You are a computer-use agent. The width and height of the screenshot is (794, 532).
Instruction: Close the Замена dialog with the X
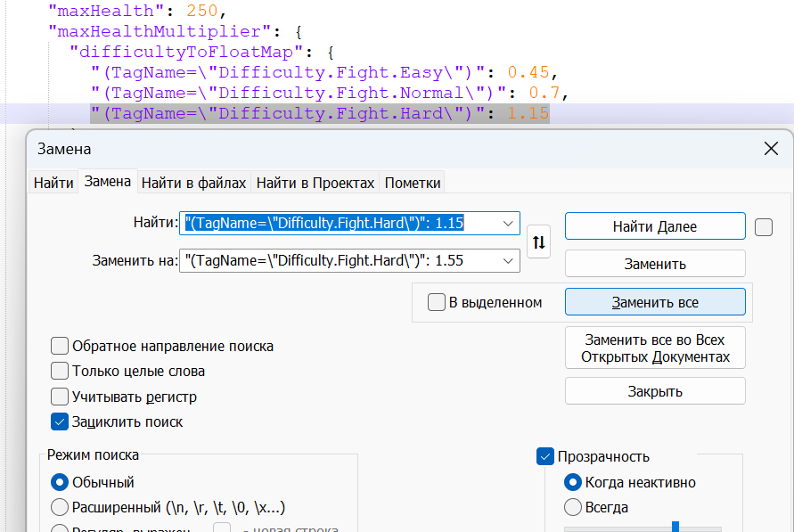pos(771,149)
